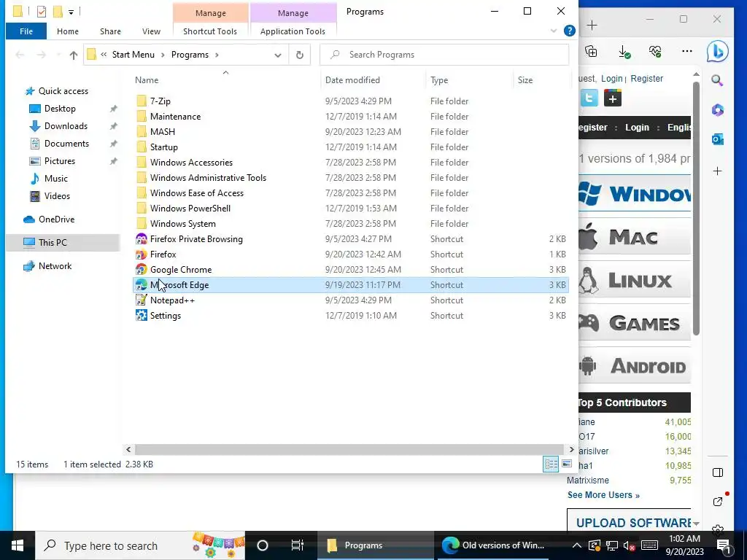Switch to Edge window on taskbar

click(493, 545)
